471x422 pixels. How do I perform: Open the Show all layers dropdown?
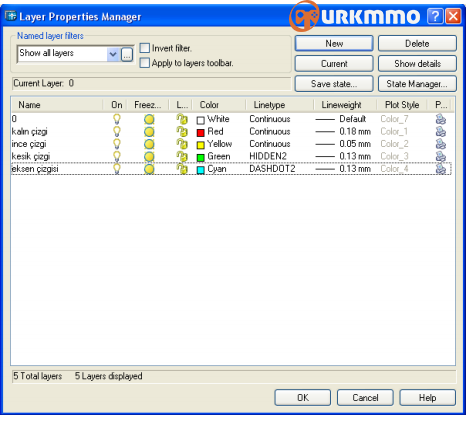pos(113,54)
